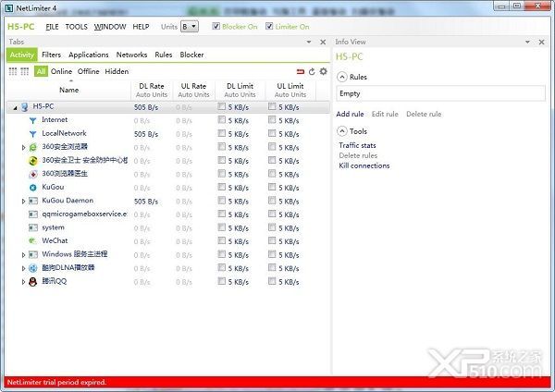Toggle the Limiter On checkbox
The image size is (555, 392).
pos(269,26)
